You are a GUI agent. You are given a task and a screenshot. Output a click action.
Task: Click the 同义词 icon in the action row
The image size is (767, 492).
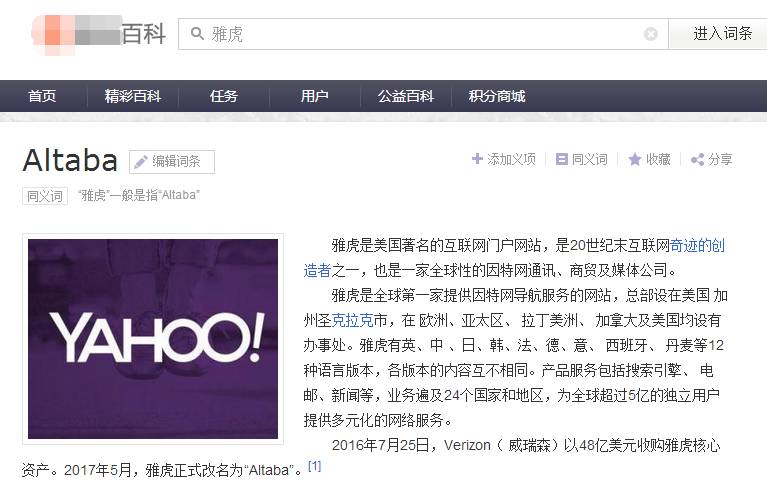(x=562, y=159)
